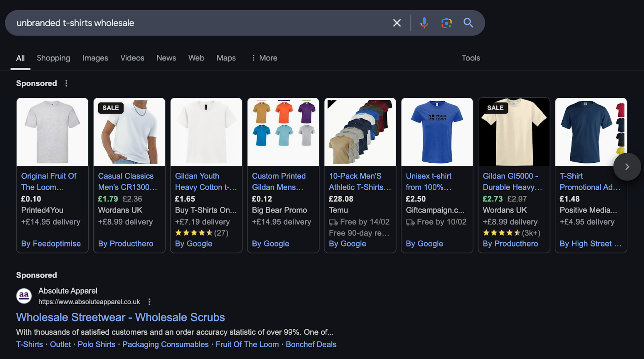The width and height of the screenshot is (644, 359).
Task: Click 'By Google' under the Temu card
Action: (347, 244)
